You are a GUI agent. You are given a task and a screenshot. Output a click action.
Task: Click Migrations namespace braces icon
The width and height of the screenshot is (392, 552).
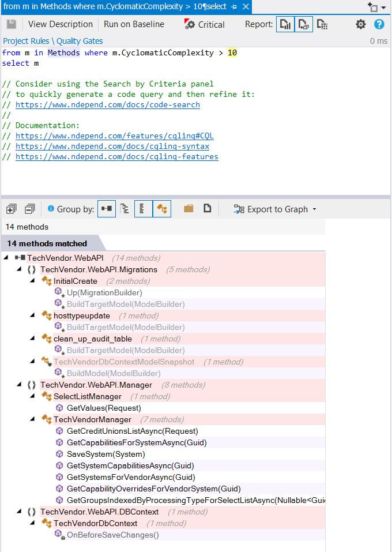(x=32, y=270)
